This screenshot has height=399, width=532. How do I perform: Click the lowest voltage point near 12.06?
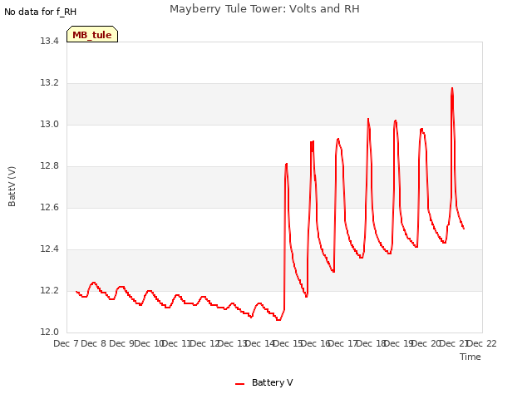(278, 319)
